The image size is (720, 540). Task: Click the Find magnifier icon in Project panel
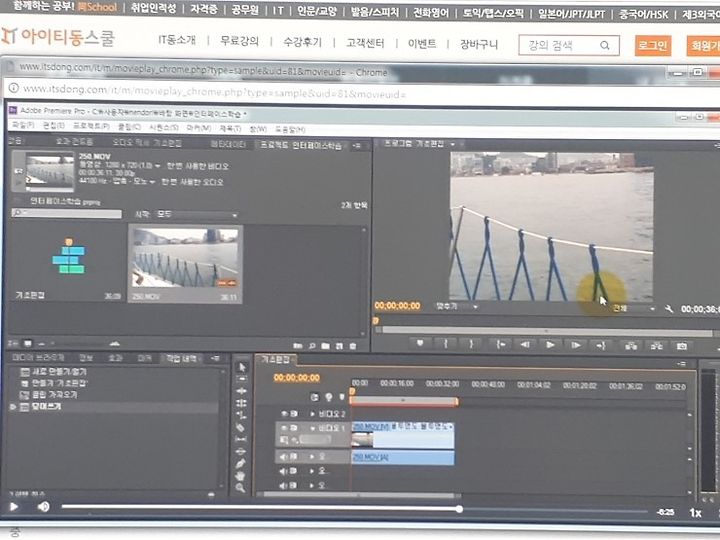click(312, 346)
